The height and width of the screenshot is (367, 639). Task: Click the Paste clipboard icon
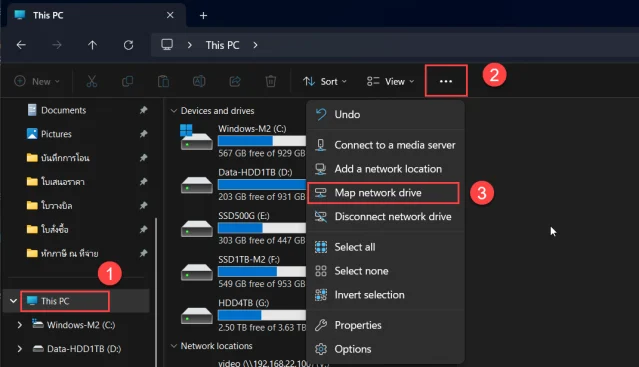pyautogui.click(x=163, y=81)
